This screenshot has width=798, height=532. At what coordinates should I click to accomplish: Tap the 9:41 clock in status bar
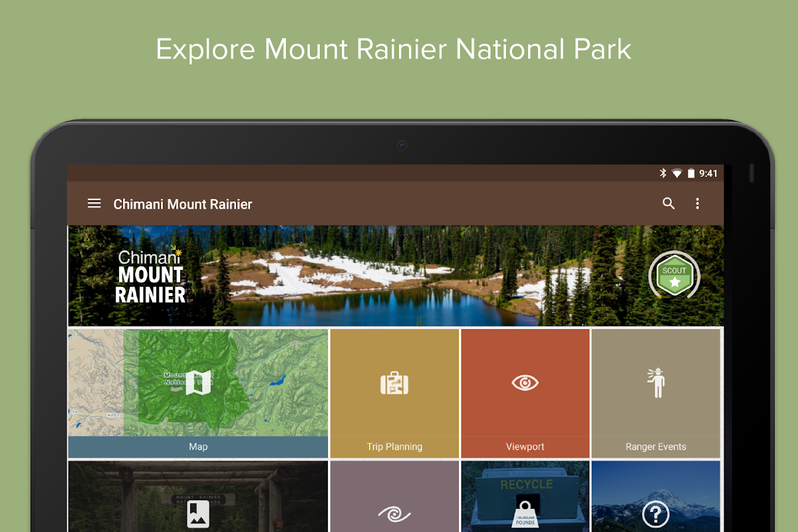pyautogui.click(x=708, y=174)
